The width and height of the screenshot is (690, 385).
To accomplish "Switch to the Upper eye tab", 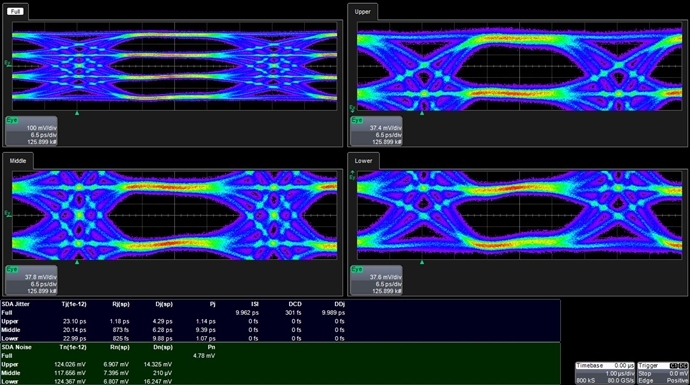I will (x=362, y=12).
